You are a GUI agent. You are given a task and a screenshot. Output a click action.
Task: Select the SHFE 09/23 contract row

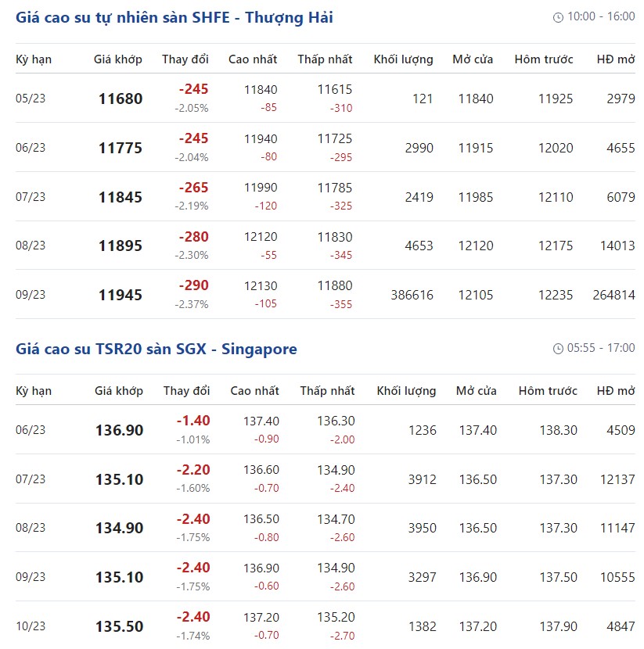pyautogui.click(x=325, y=294)
